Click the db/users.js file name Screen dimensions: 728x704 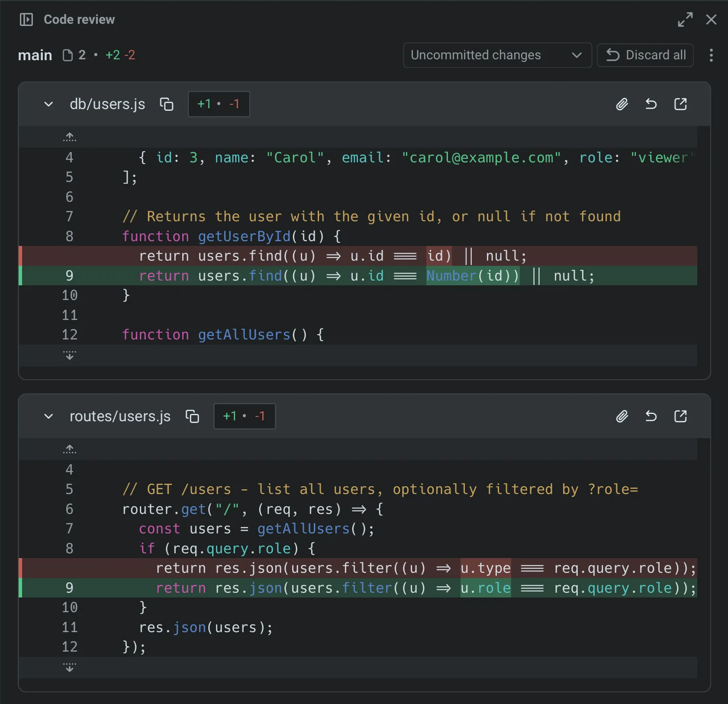[x=107, y=104]
